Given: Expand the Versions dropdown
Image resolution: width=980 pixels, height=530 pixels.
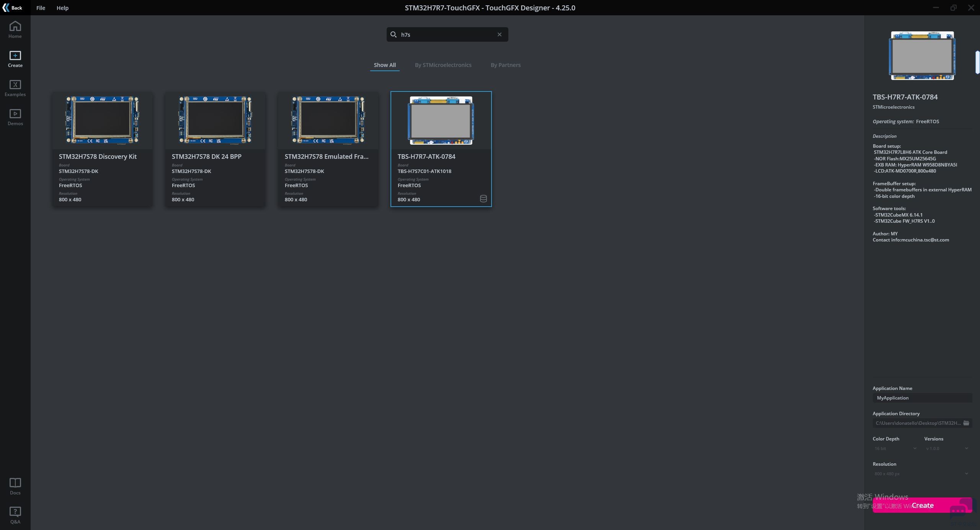Looking at the screenshot, I should (x=947, y=448).
